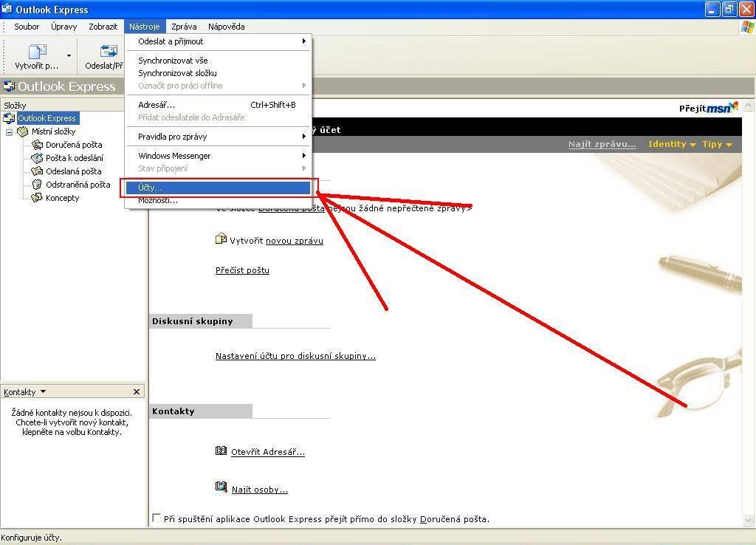Image resolution: width=756 pixels, height=545 pixels.
Task: Open dropdown arrow next to Vytvořit poštu
Action: pyautogui.click(x=69, y=56)
